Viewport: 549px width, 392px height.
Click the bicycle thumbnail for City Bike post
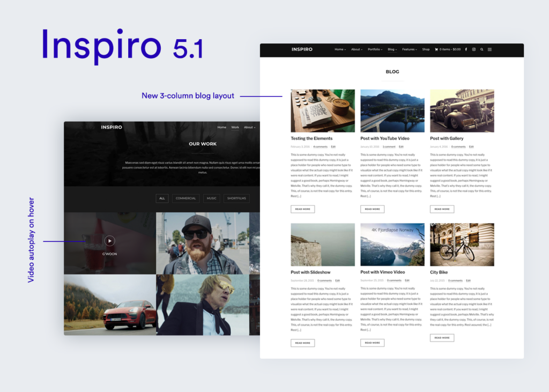(x=462, y=245)
